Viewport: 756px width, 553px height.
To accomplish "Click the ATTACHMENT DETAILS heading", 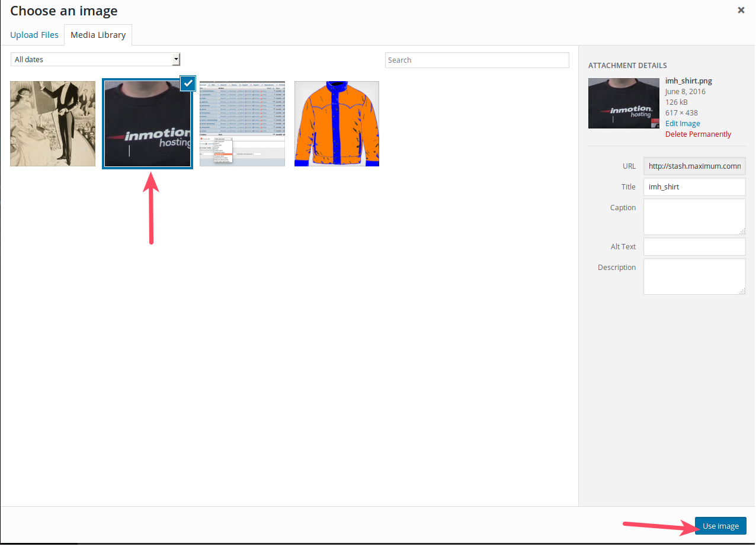I will click(627, 66).
